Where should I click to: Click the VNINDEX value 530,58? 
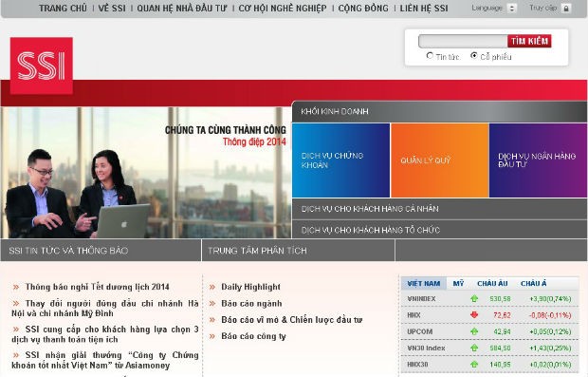(500, 299)
